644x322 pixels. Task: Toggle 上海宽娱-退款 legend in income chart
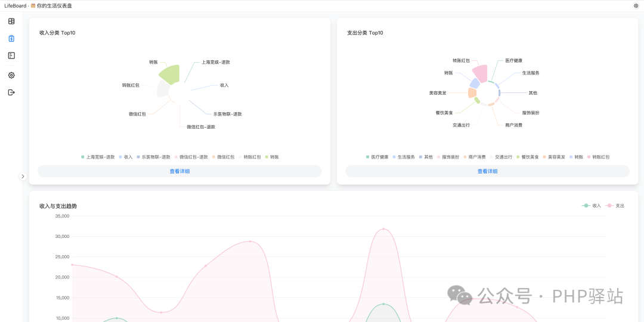pyautogui.click(x=98, y=157)
